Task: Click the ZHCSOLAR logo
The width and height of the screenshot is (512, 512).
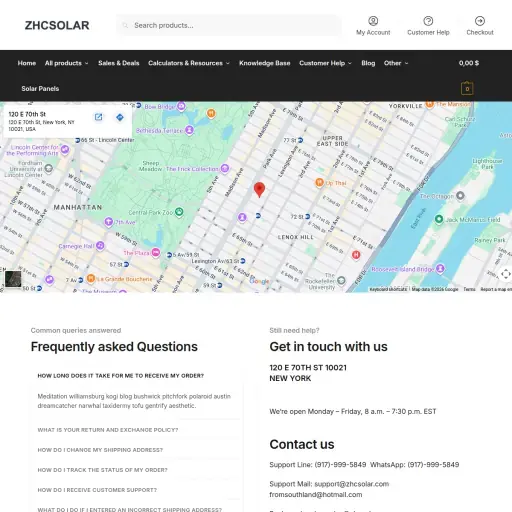Action: tap(57, 25)
